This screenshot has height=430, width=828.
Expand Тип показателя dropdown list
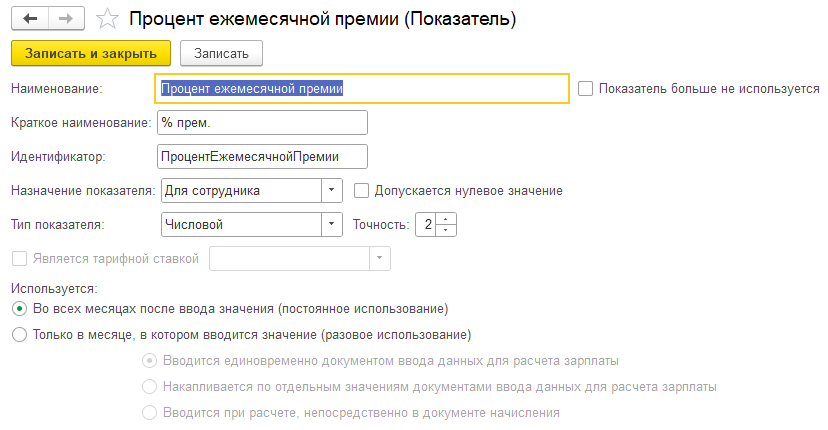point(331,225)
